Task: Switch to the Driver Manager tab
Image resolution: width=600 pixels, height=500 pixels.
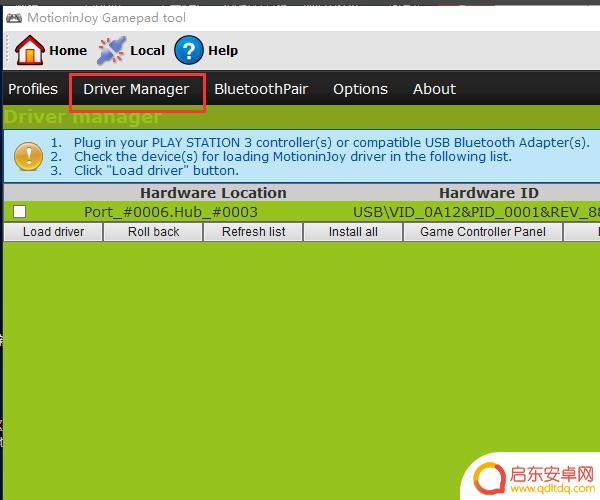Action: [136, 90]
